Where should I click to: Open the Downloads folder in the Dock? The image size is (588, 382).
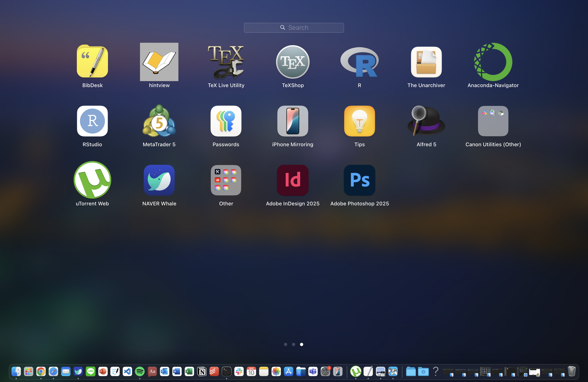(x=423, y=371)
